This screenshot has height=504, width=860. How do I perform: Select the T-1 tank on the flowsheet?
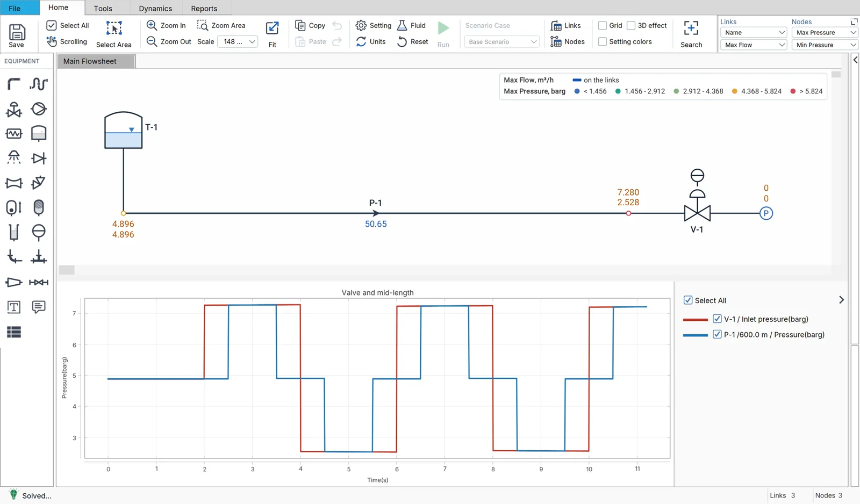123,130
